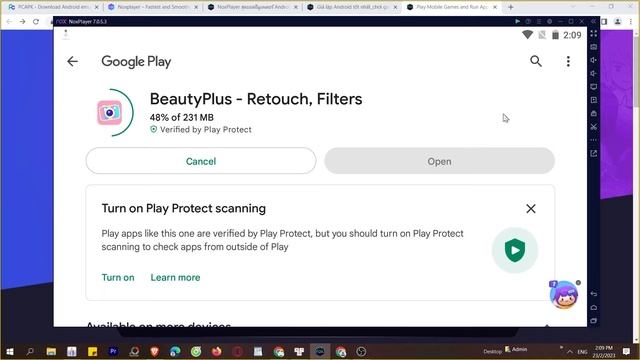Open NoxPlayer title bar settings gear

[549, 21]
